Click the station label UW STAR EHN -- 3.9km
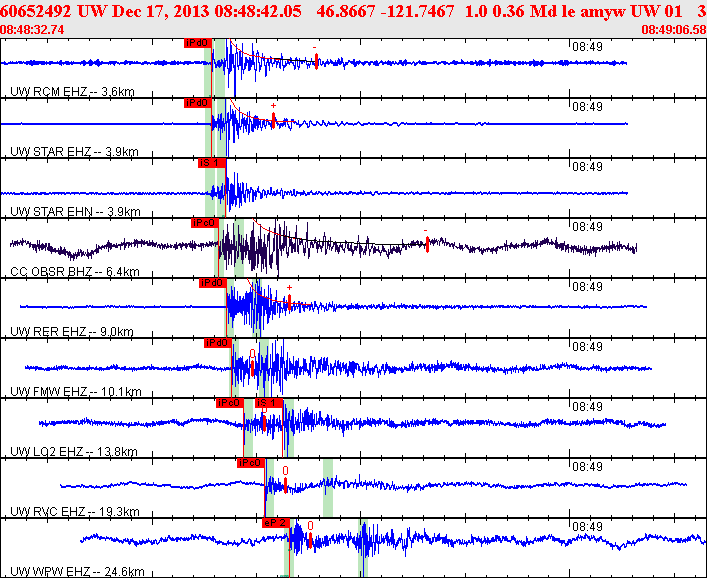The width and height of the screenshot is (707, 578). (75, 212)
